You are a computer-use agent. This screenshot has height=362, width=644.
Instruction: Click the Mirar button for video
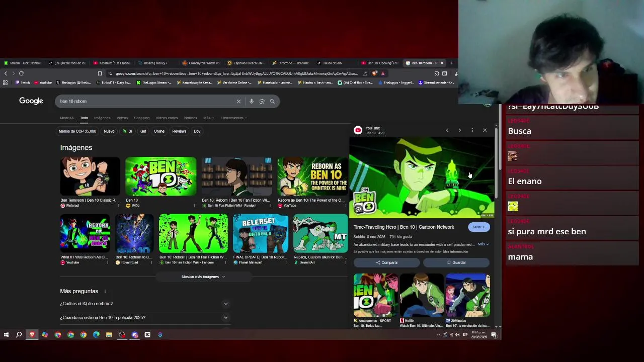pyautogui.click(x=478, y=227)
